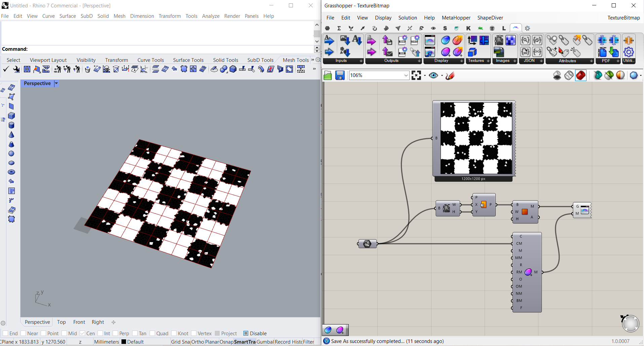
Task: Click the open file folder icon
Action: pyautogui.click(x=328, y=76)
